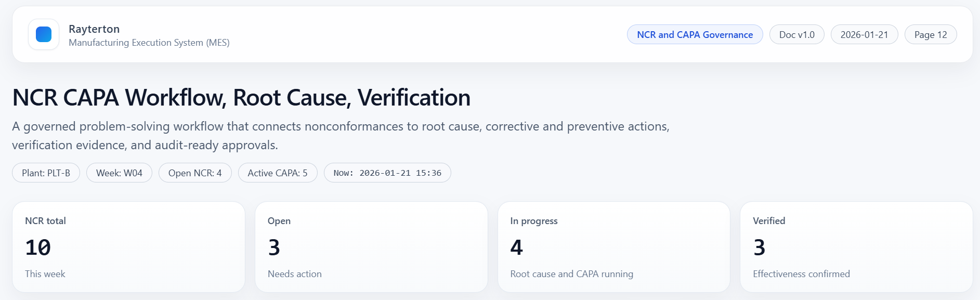Open the Open NCRs card
The width and height of the screenshot is (980, 300).
[x=371, y=247]
